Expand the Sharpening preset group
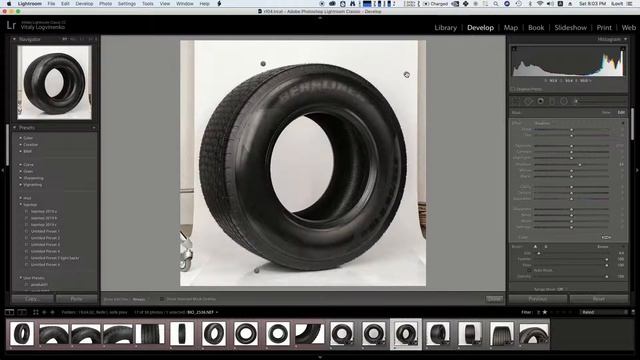Screen dimensions: 640x360 pyautogui.click(x=20, y=178)
